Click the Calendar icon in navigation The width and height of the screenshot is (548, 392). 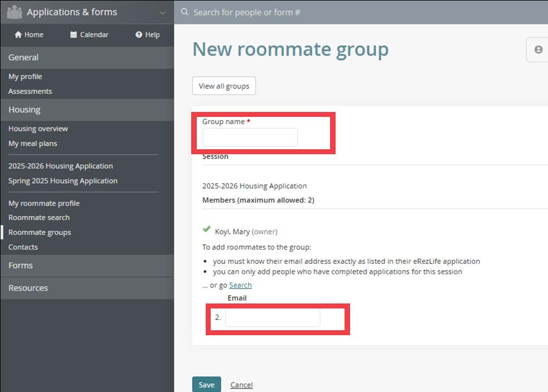[74, 35]
